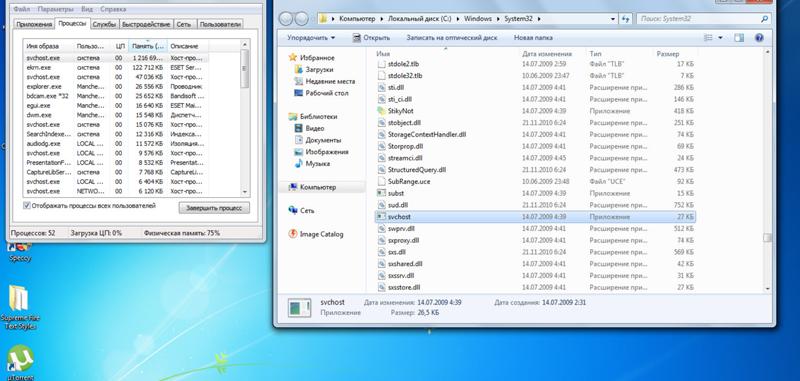Select the stdole2.tlb file icon
800x381 pixels.
(382, 64)
